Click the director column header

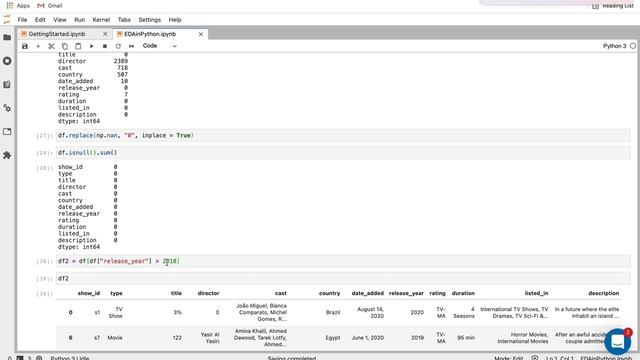(208, 293)
